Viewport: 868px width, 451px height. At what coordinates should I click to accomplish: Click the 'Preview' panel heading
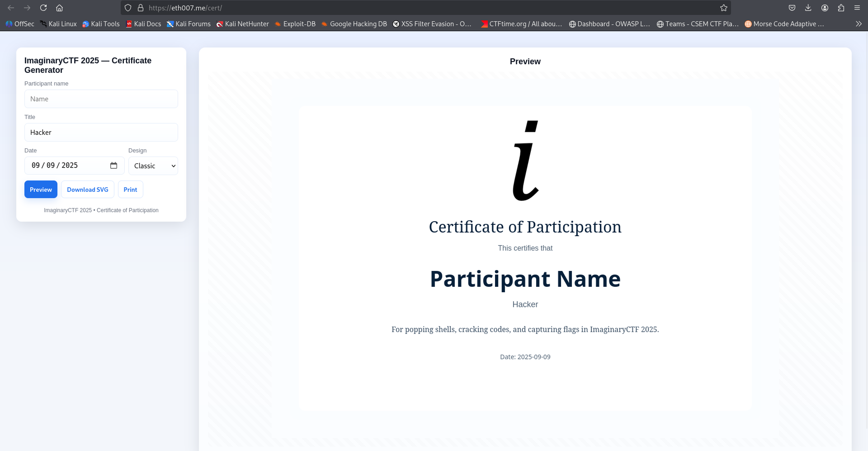click(525, 62)
